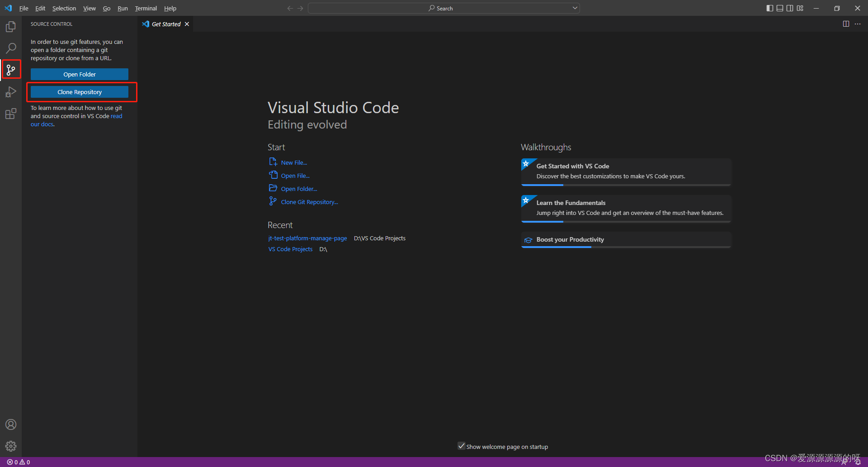
Task: Open the View menu
Action: [x=90, y=8]
